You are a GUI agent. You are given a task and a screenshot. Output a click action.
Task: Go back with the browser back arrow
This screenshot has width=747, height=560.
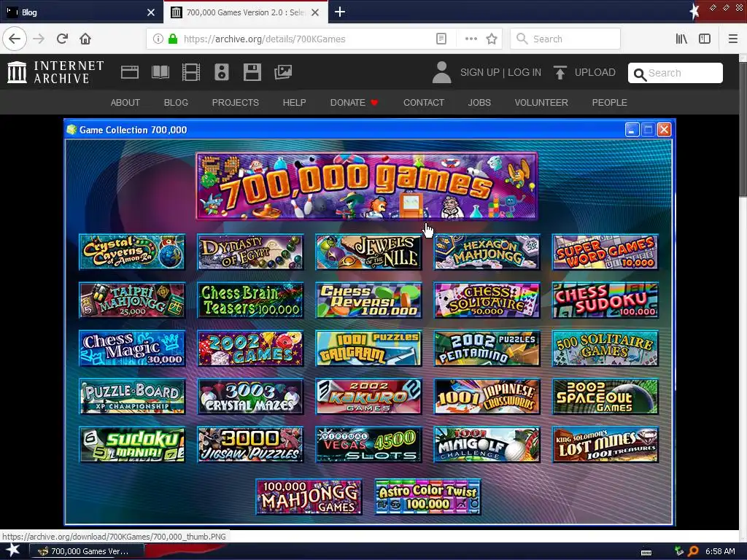point(15,39)
